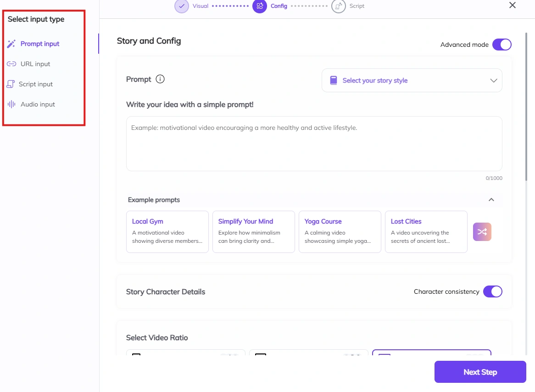Go to the Script step label

tap(357, 6)
